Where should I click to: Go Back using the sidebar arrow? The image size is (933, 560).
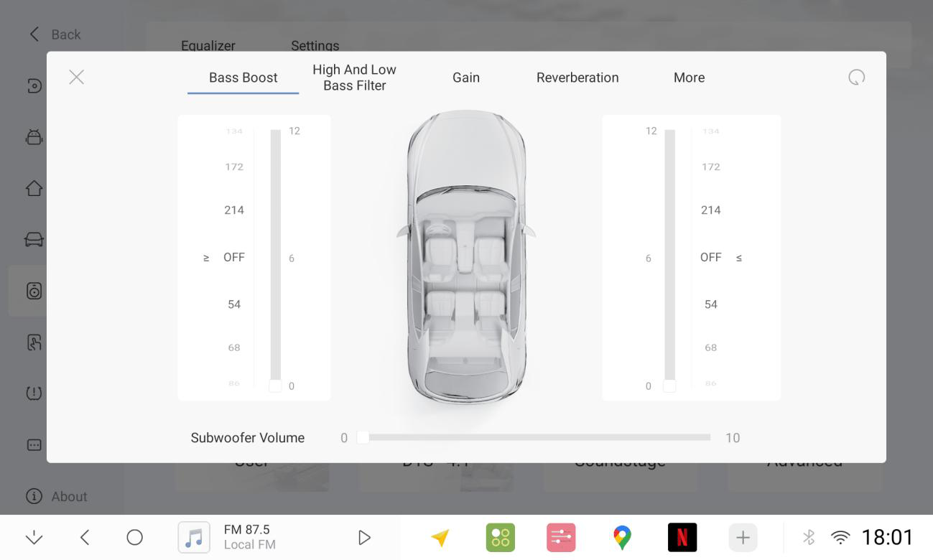click(34, 34)
